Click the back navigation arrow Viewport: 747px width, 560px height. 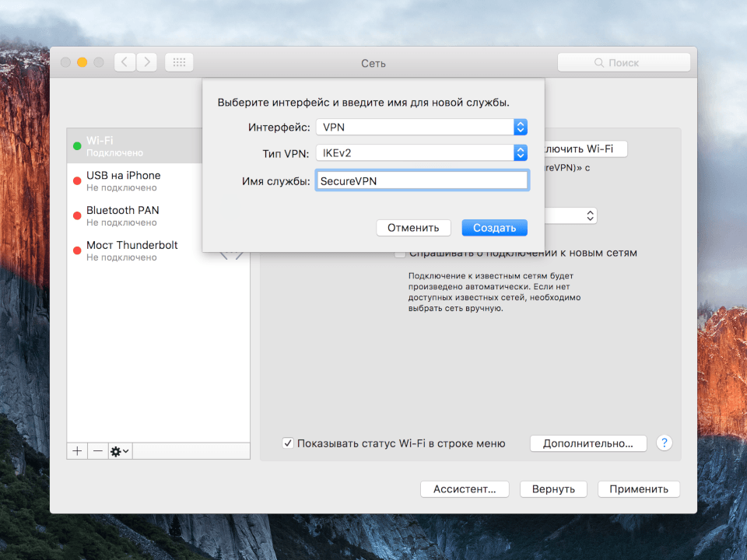[x=124, y=61]
